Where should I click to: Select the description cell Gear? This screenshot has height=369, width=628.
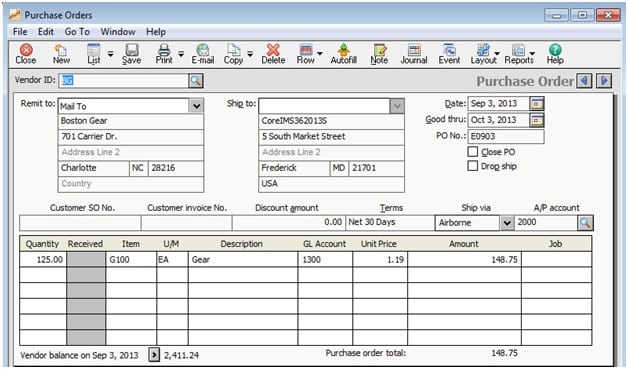[x=243, y=260]
